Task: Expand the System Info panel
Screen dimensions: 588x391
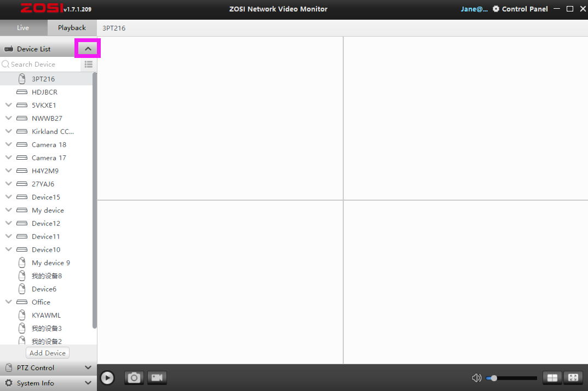Action: click(88, 383)
